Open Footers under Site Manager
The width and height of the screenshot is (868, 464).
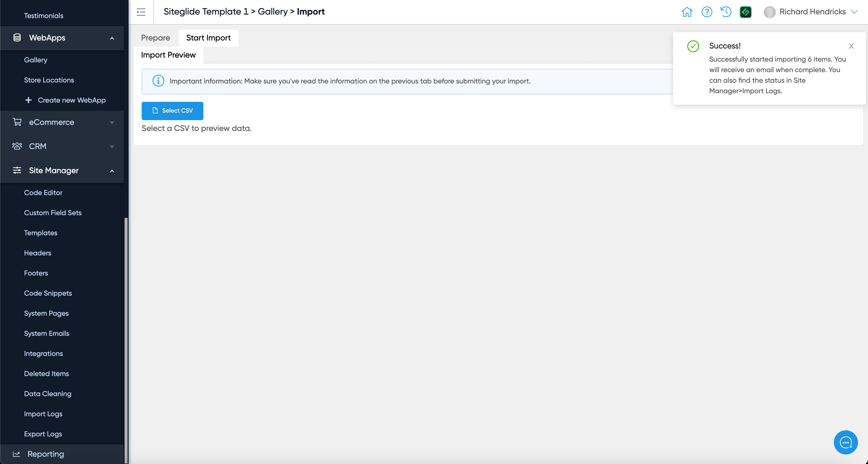point(36,273)
